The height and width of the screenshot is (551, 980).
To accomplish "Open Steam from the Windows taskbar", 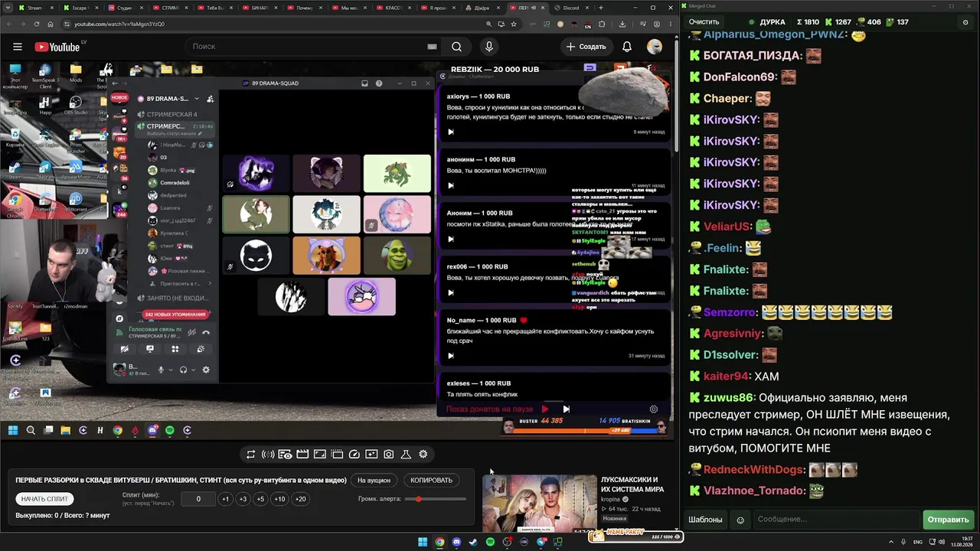I will pyautogui.click(x=473, y=543).
